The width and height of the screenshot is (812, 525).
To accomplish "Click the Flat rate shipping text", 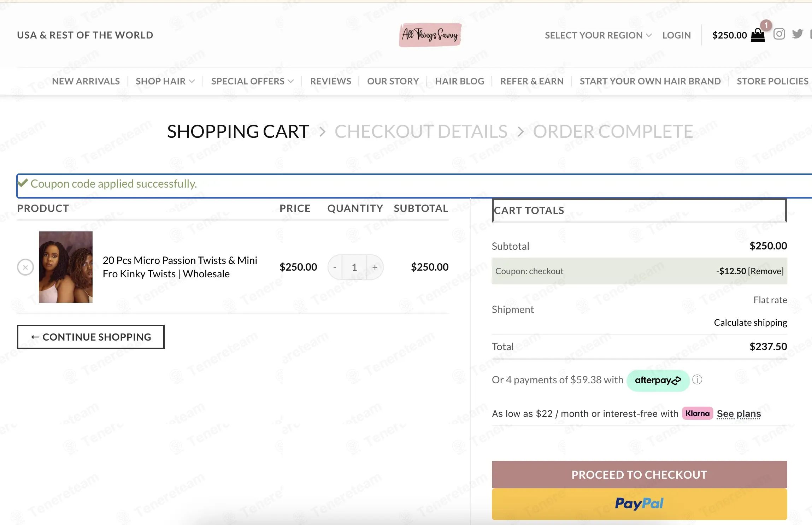I will [770, 300].
